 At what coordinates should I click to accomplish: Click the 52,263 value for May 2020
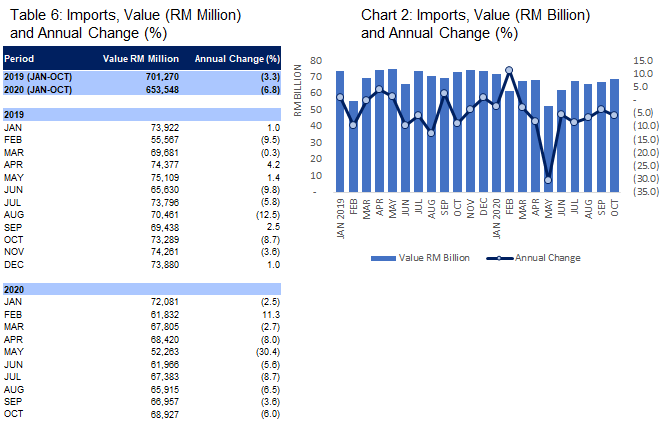[165, 351]
